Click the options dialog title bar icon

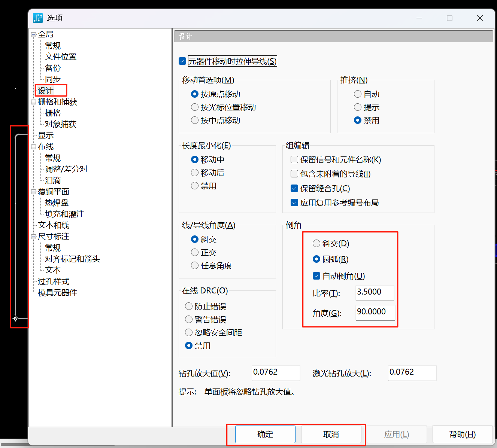point(37,18)
